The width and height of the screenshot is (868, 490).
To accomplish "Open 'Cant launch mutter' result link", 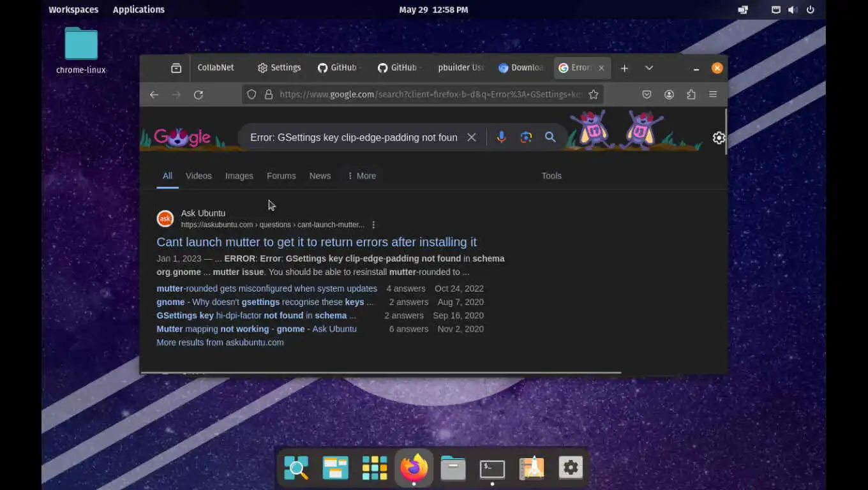I will (317, 242).
